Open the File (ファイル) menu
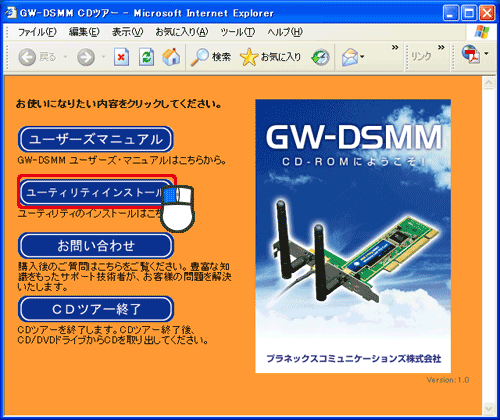500x420 pixels. click(x=37, y=32)
